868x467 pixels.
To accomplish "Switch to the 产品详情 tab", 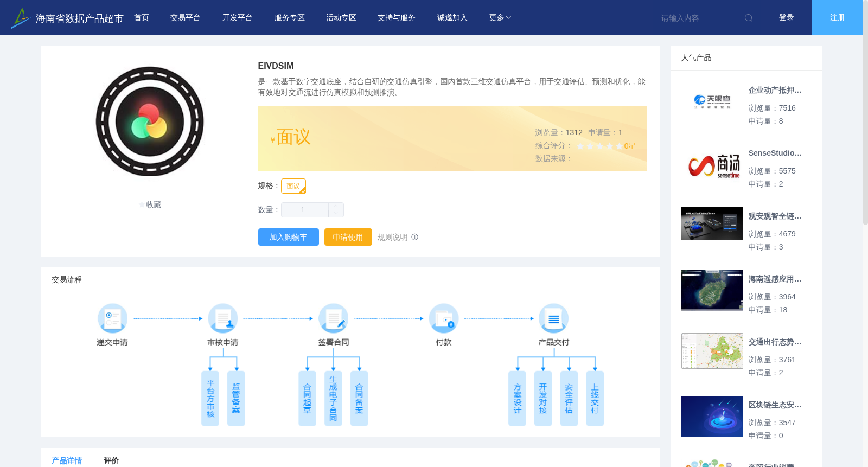I will click(67, 460).
